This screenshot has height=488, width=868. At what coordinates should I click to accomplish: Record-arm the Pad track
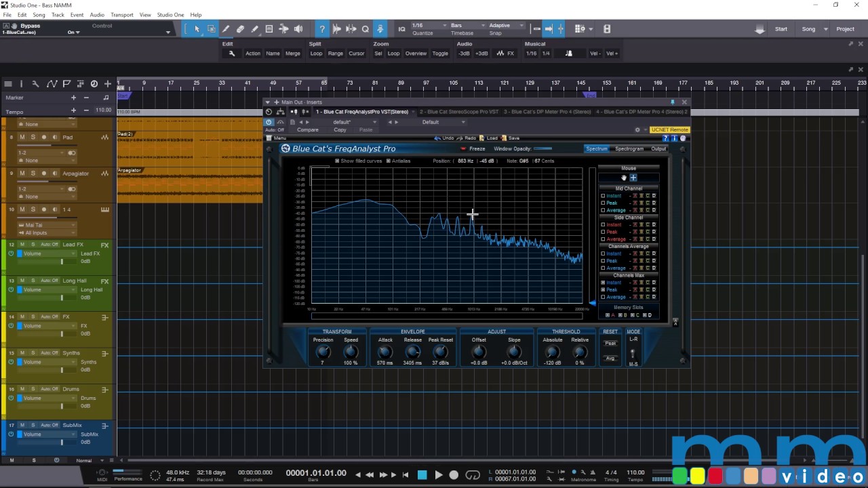[x=44, y=138]
